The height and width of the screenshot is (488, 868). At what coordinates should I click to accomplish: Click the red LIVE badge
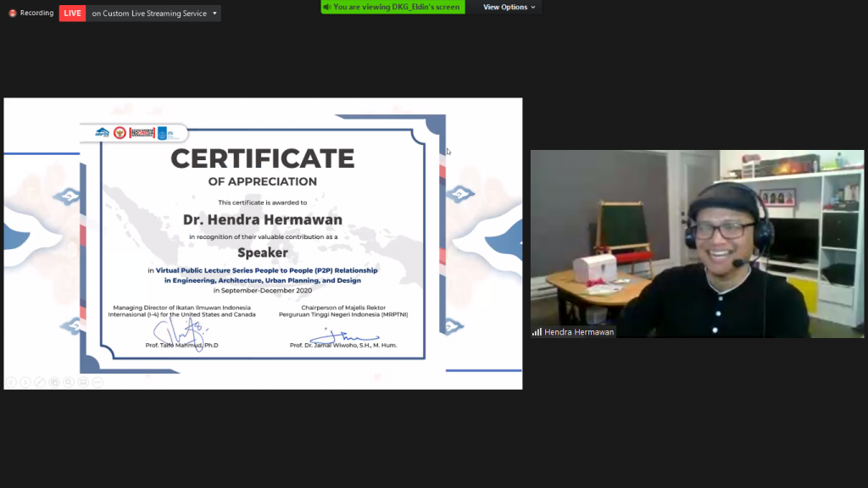[x=73, y=14]
